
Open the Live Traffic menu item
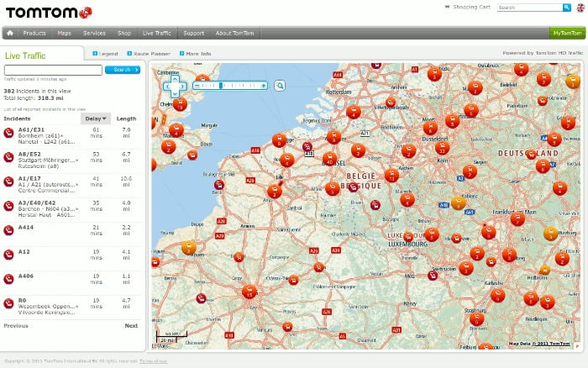coord(157,33)
